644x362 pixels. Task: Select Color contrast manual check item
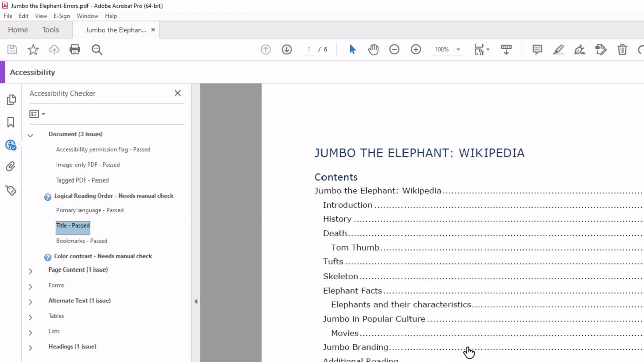click(103, 256)
